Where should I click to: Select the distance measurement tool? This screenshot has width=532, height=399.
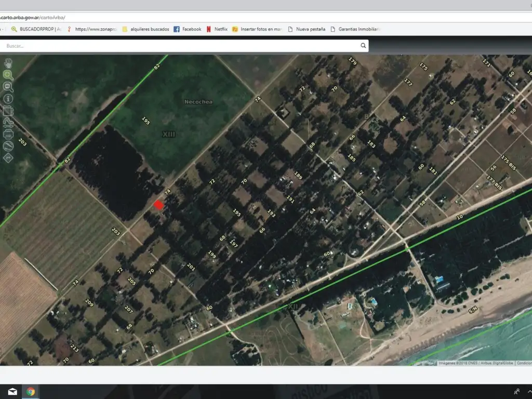(x=8, y=122)
